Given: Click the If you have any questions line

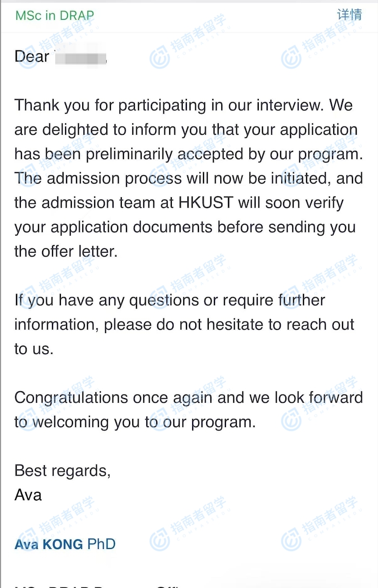Looking at the screenshot, I should pyautogui.click(x=170, y=300).
